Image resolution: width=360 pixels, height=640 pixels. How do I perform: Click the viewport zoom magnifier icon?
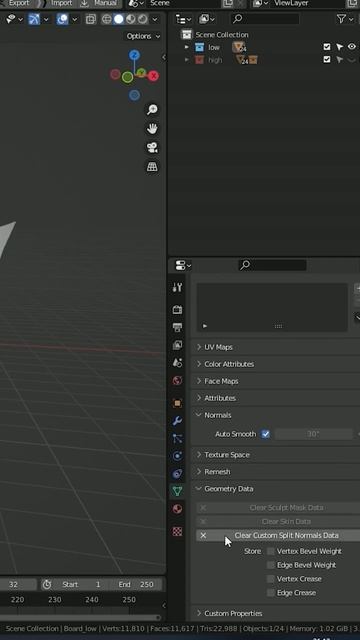(x=152, y=109)
